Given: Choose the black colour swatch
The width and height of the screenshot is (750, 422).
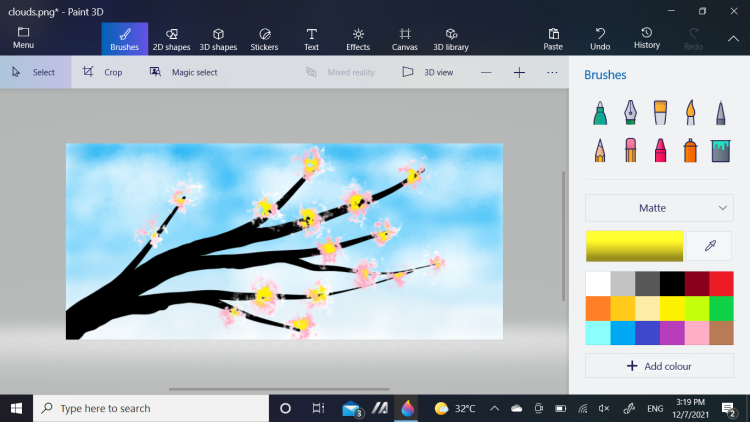Looking at the screenshot, I should point(672,284).
